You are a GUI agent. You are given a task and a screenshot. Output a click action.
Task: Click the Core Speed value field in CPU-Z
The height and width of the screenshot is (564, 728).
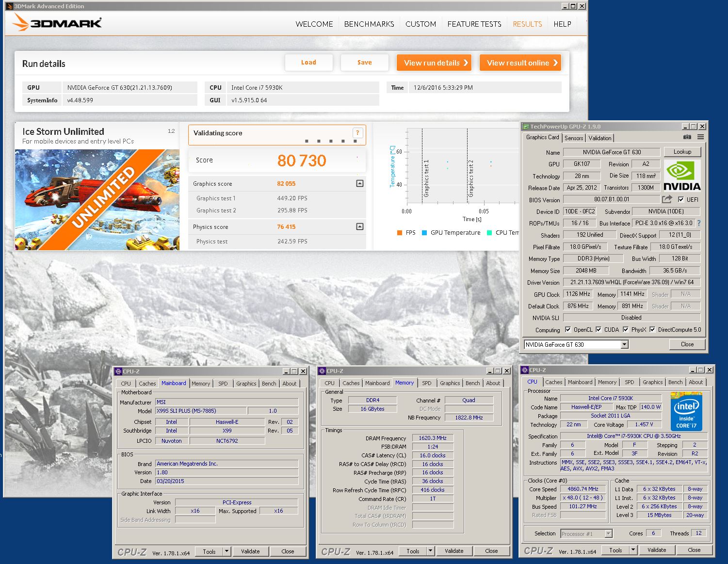coord(583,489)
